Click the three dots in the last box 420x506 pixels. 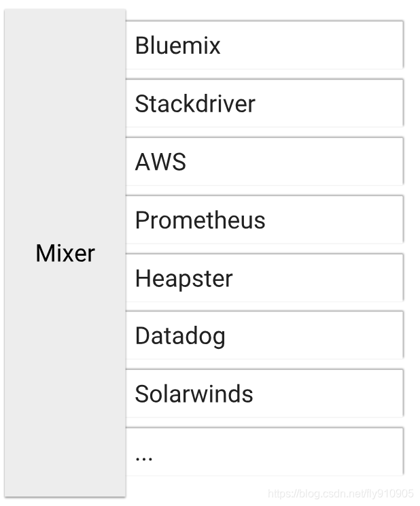point(144,456)
